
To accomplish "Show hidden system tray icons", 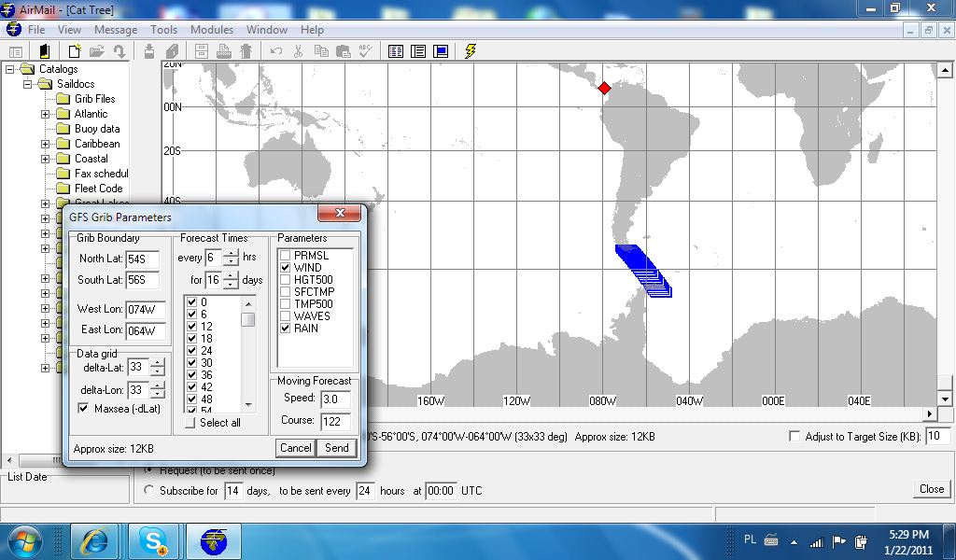I will pos(794,541).
